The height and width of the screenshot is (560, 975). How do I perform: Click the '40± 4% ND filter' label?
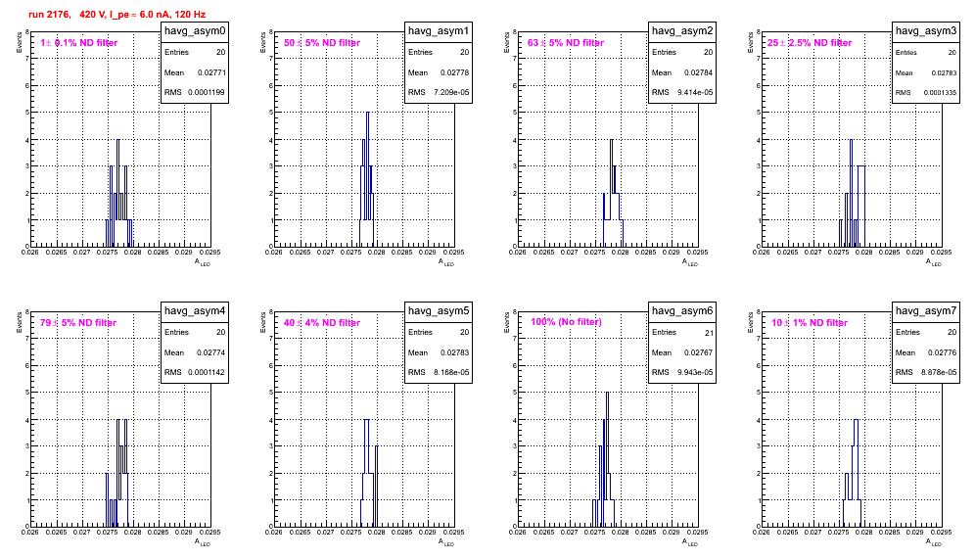tap(322, 323)
